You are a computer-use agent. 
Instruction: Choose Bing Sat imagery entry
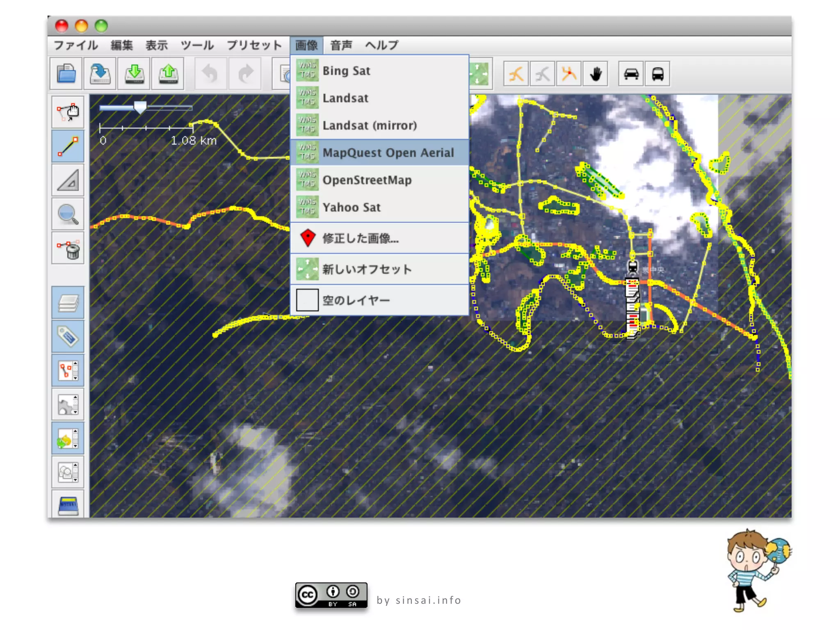346,71
